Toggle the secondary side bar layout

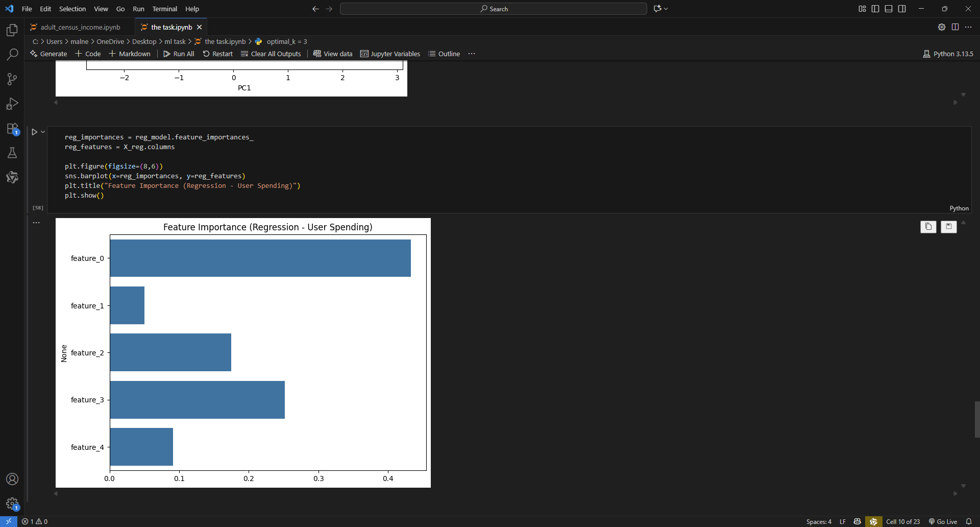902,9
